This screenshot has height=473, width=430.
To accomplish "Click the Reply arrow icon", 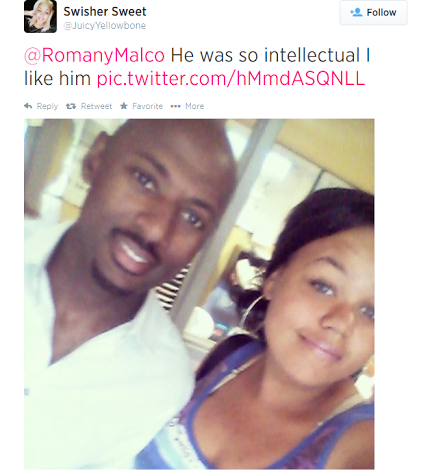I will [x=28, y=106].
